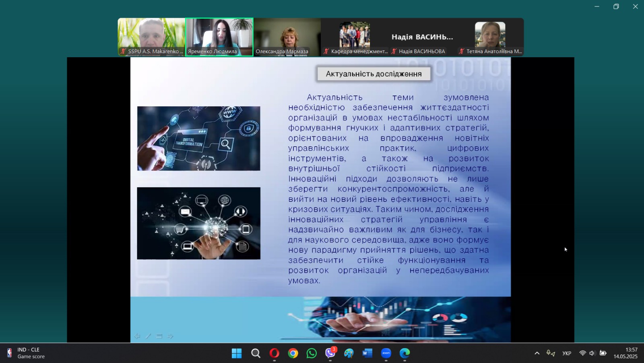Open the clock and date panel
Viewport: 644px width, 363px height.
(x=625, y=353)
